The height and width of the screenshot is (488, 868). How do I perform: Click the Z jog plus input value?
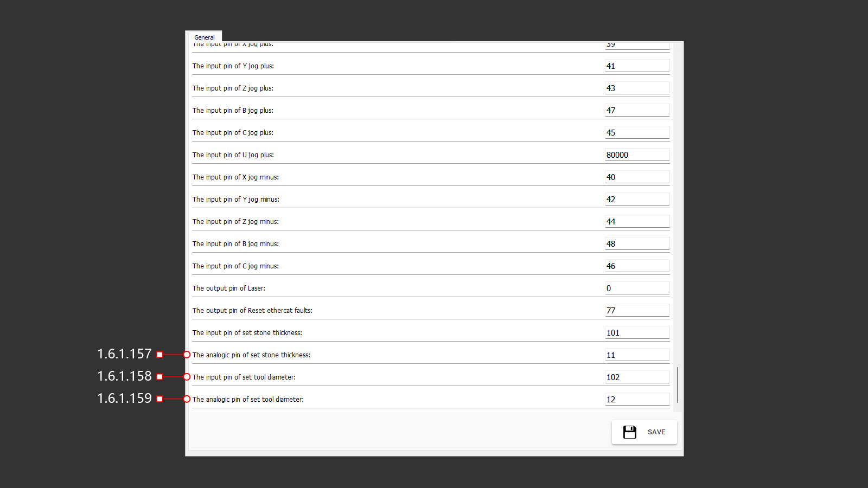tap(636, 88)
